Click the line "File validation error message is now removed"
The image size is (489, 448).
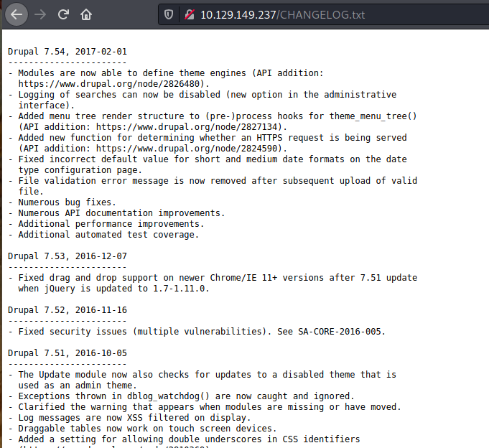coord(218,180)
